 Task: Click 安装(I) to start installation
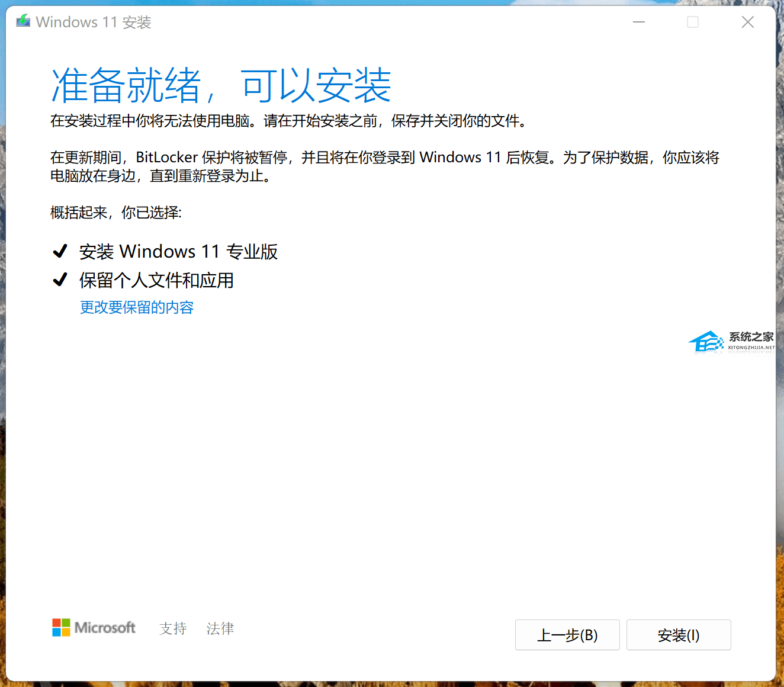(x=679, y=635)
